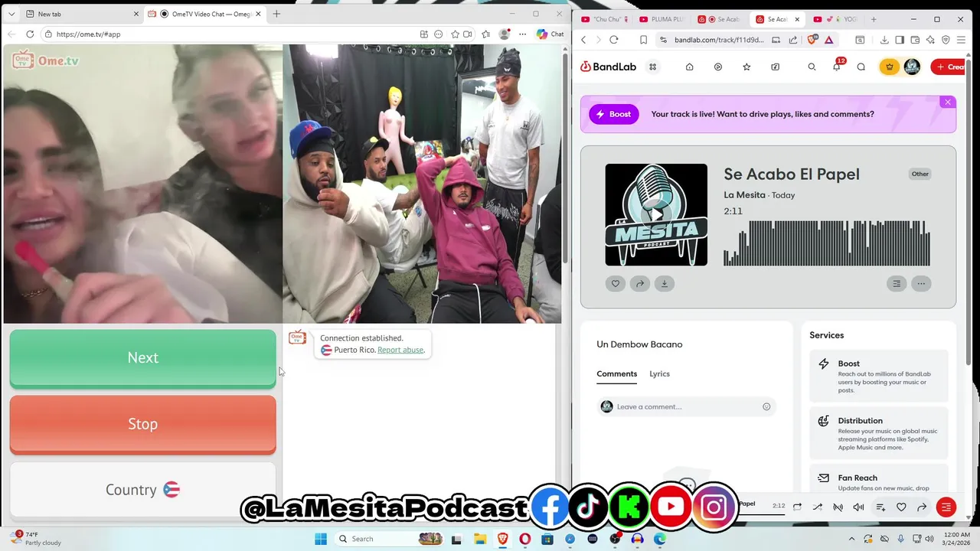Click the BandLab search magnifier
Viewport: 980px width, 551px height.
tap(812, 67)
